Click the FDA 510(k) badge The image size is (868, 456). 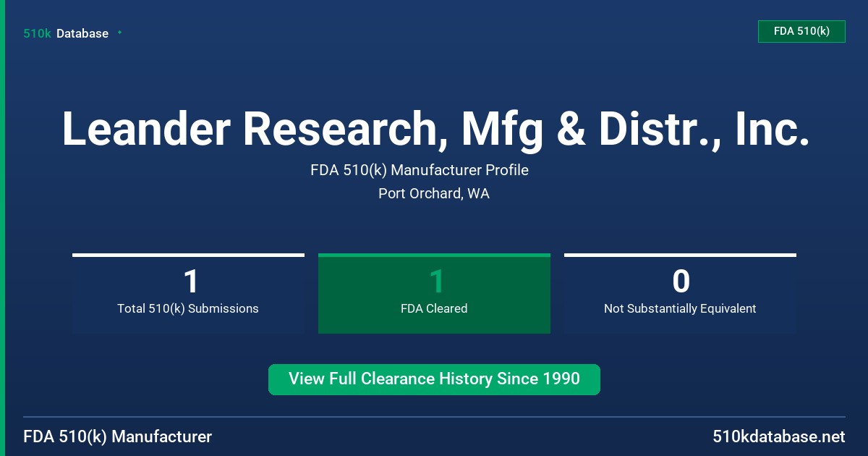pos(801,31)
